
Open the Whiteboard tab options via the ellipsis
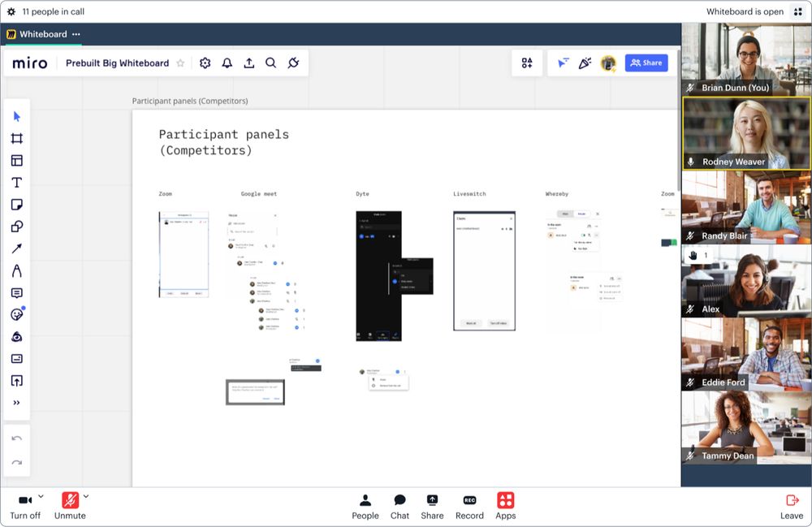pos(76,34)
